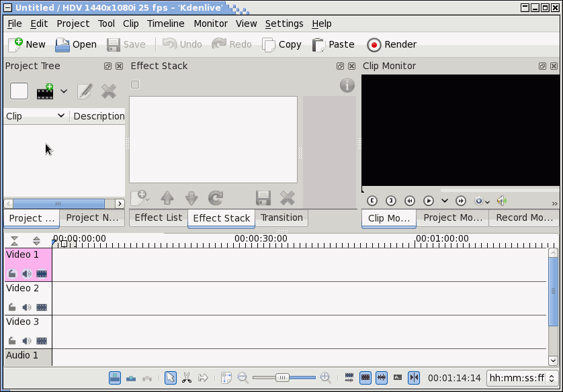Screen dimensions: 563x392
Task: Move effect down with the down arrow
Action: coord(191,198)
